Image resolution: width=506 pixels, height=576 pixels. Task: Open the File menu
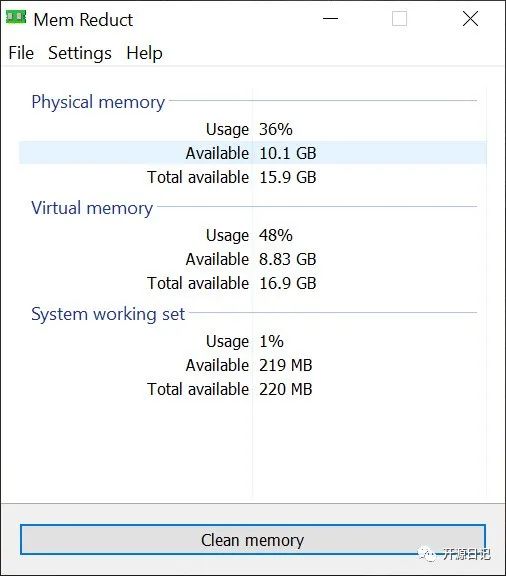tap(21, 53)
